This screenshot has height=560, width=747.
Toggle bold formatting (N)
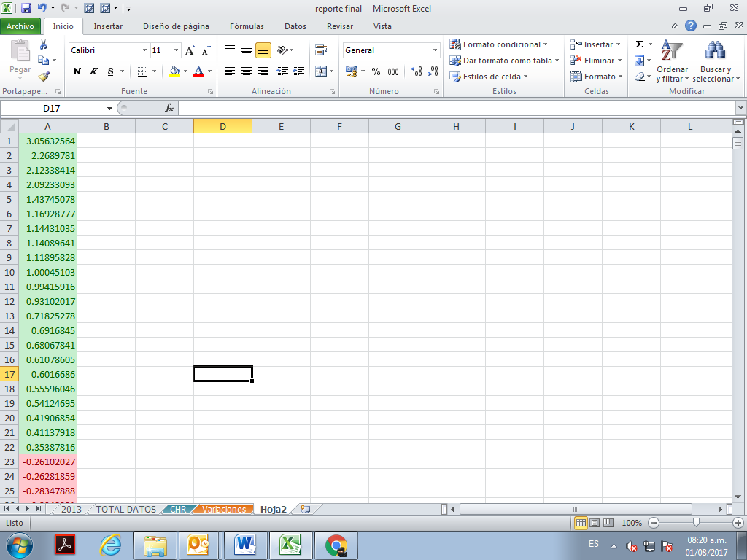pyautogui.click(x=77, y=71)
